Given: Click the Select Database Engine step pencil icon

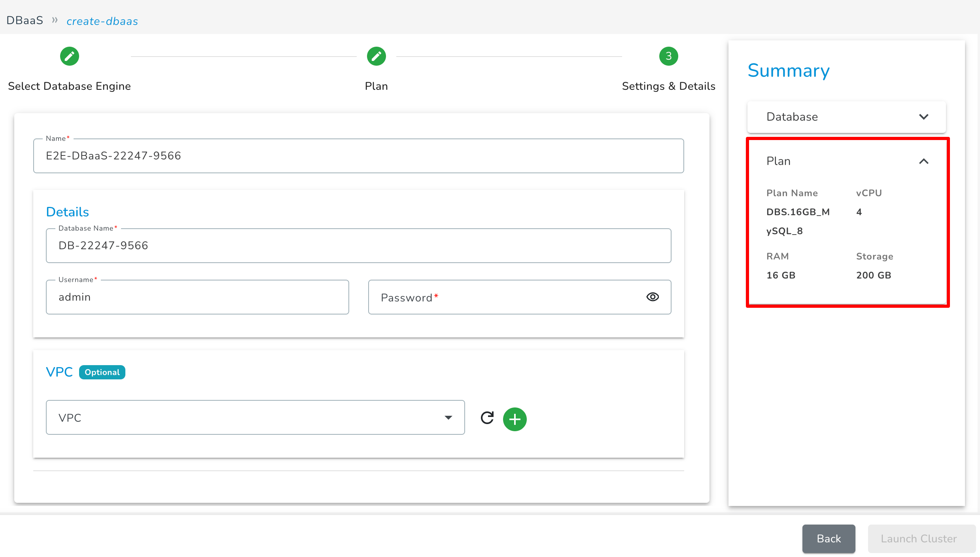Looking at the screenshot, I should [x=70, y=56].
